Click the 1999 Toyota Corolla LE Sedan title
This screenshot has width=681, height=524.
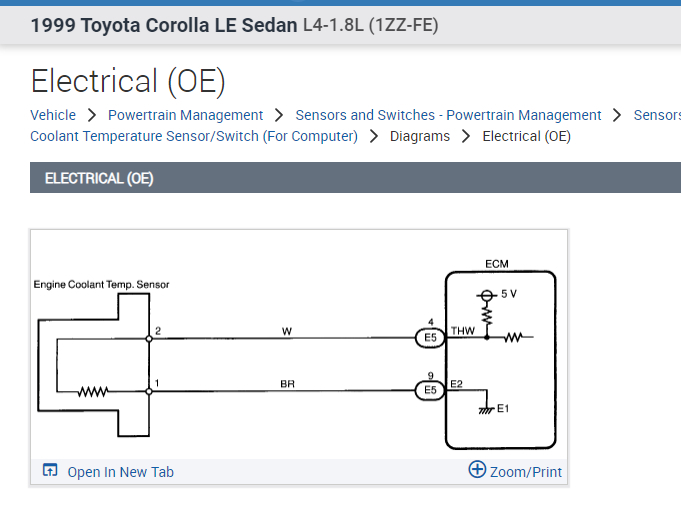click(x=164, y=25)
